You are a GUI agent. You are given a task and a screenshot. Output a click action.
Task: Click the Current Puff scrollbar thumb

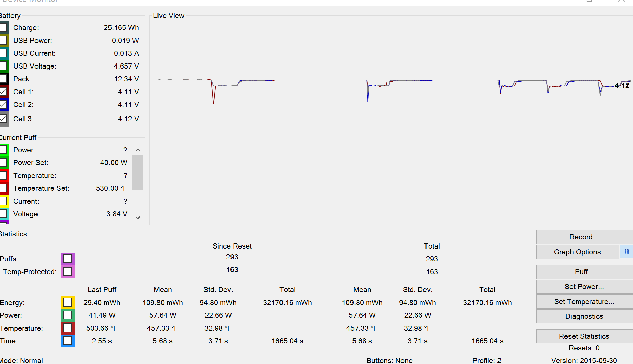point(138,172)
